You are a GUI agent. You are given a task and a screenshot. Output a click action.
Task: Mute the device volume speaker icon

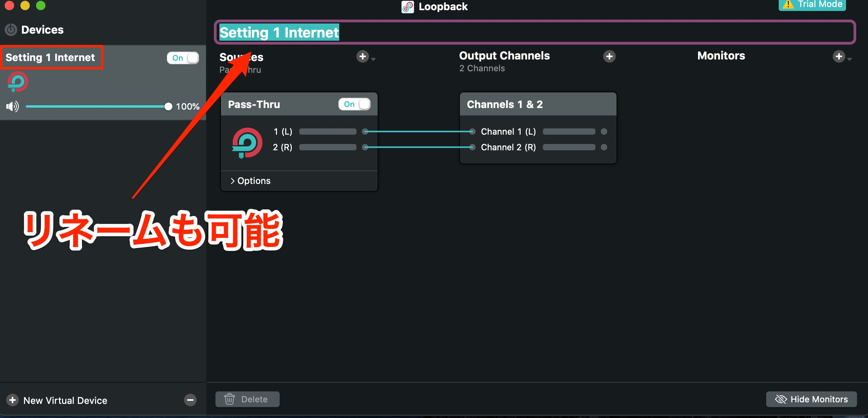pyautogui.click(x=13, y=106)
